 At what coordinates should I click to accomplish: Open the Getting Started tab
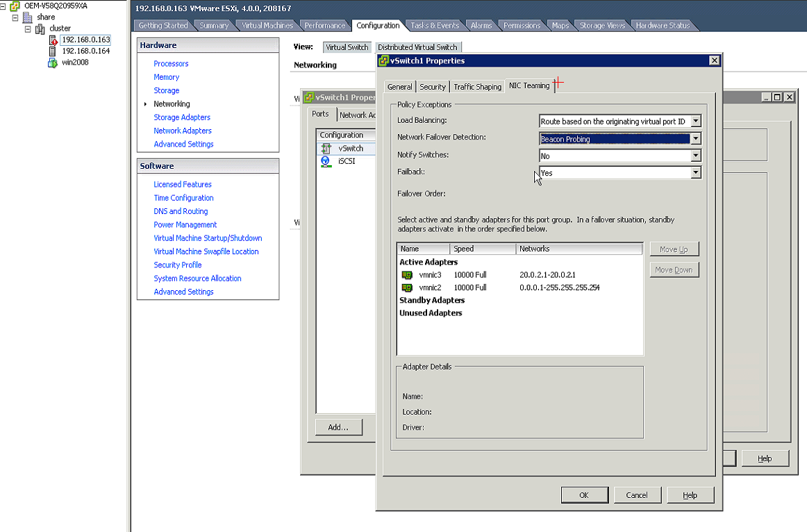(163, 25)
